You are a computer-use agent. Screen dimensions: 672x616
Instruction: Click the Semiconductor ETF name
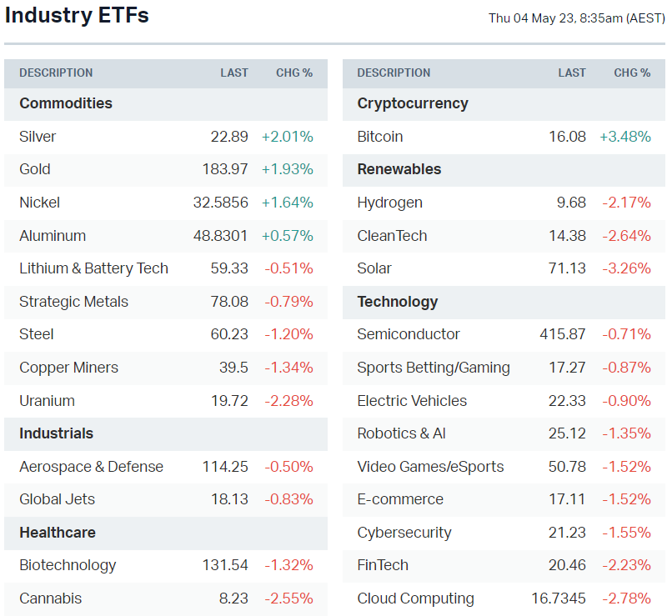pos(409,334)
